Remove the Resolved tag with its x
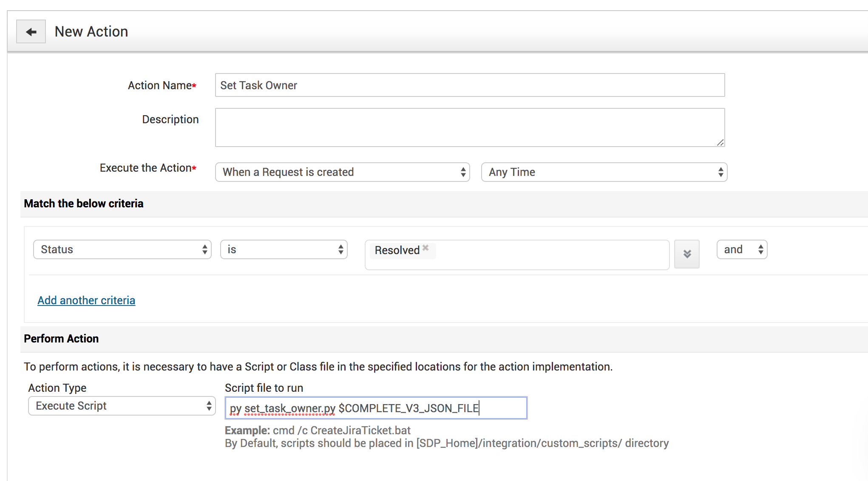This screenshot has height=481, width=868. (x=425, y=248)
